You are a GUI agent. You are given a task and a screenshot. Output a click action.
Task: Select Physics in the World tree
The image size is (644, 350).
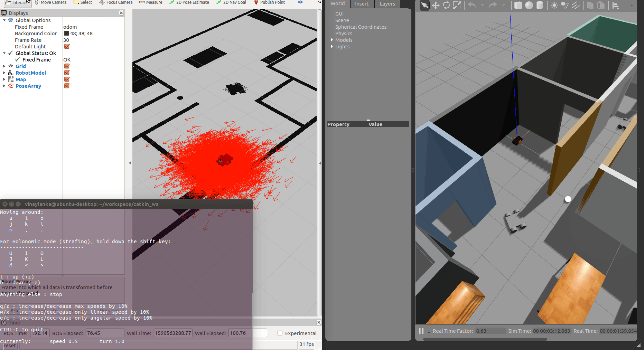click(344, 34)
